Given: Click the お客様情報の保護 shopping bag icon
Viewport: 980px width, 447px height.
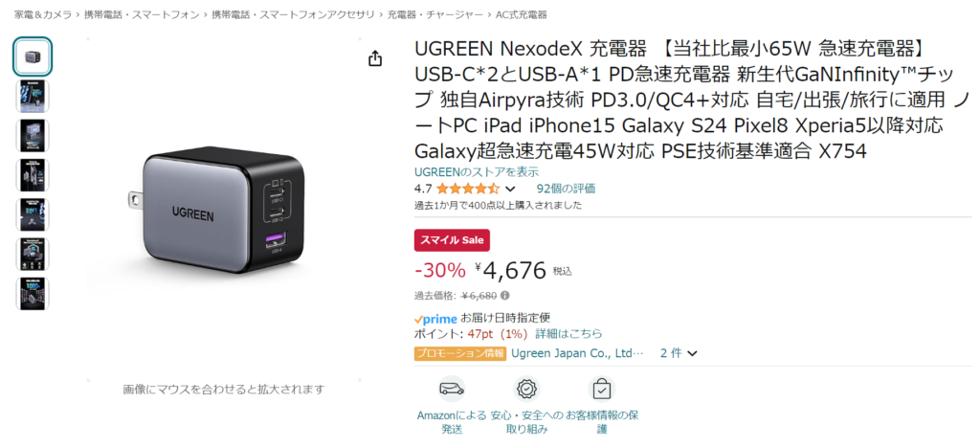Looking at the screenshot, I should (x=602, y=389).
